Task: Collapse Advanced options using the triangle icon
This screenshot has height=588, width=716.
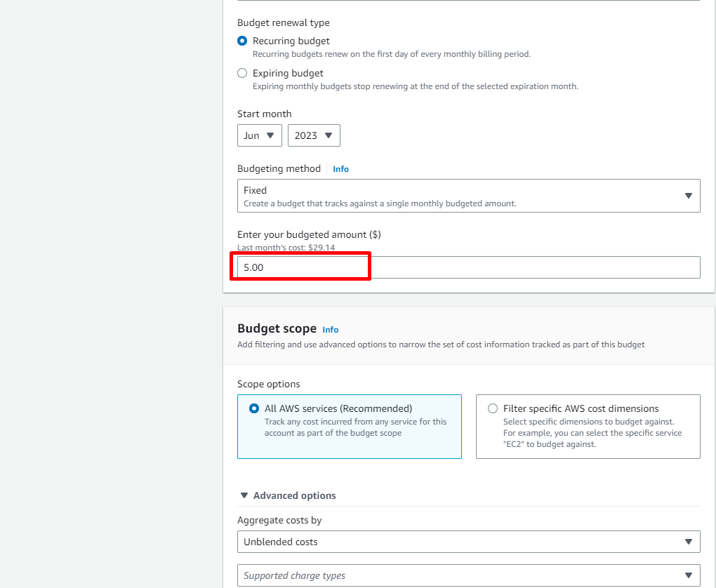Action: 244,495
